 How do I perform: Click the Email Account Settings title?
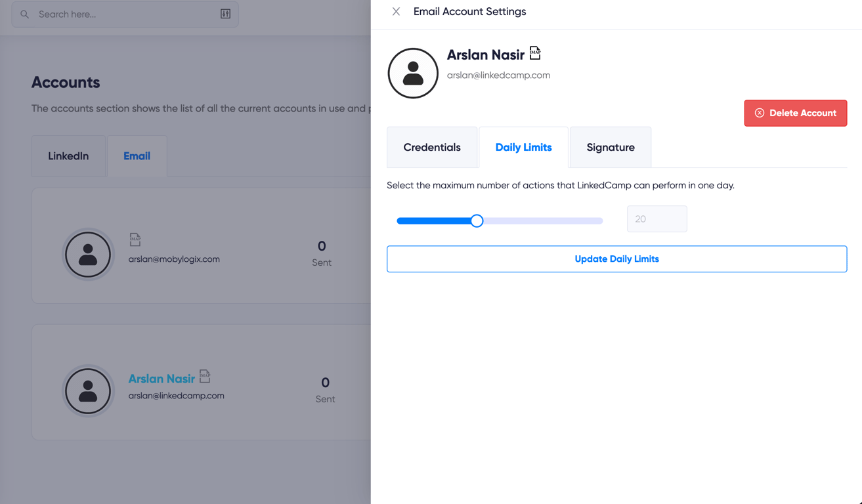click(x=469, y=12)
